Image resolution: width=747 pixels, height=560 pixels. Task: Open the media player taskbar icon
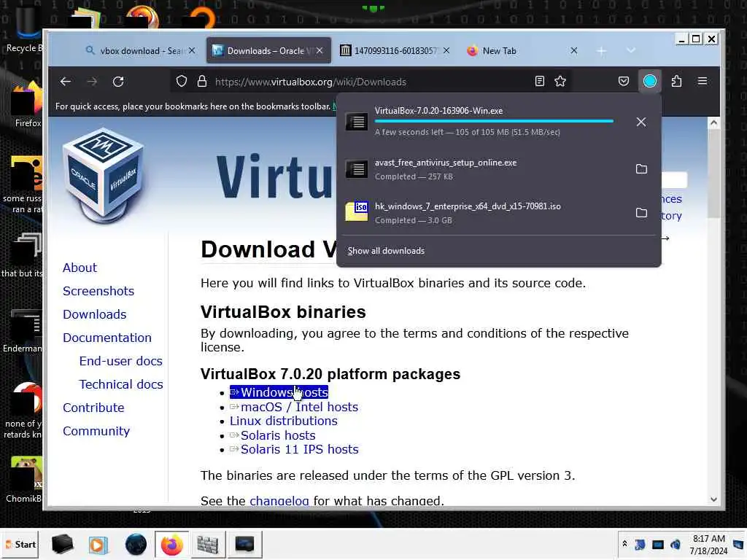pyautogui.click(x=98, y=544)
